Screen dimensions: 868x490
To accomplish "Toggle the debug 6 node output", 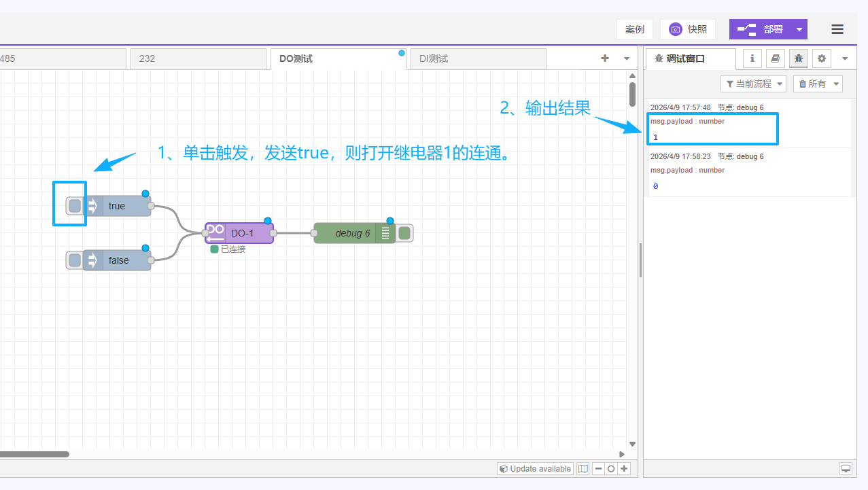I will pos(404,233).
